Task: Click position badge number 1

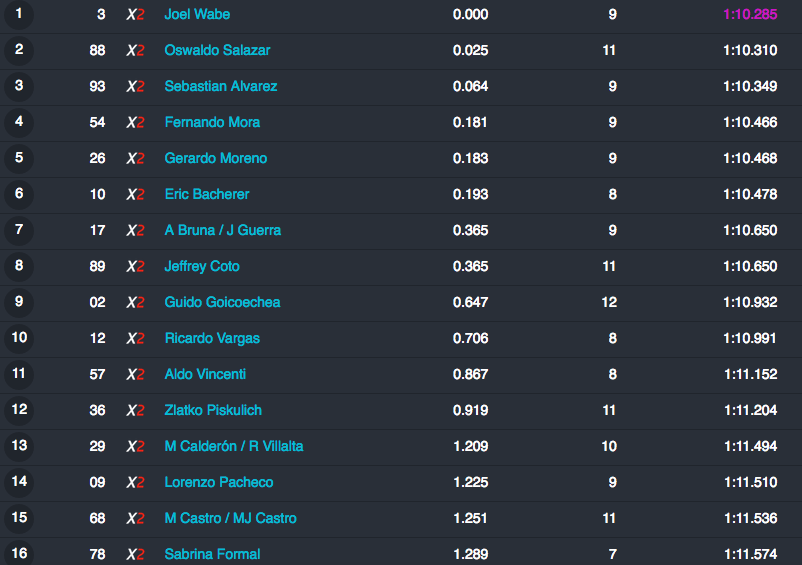Action: (19, 14)
